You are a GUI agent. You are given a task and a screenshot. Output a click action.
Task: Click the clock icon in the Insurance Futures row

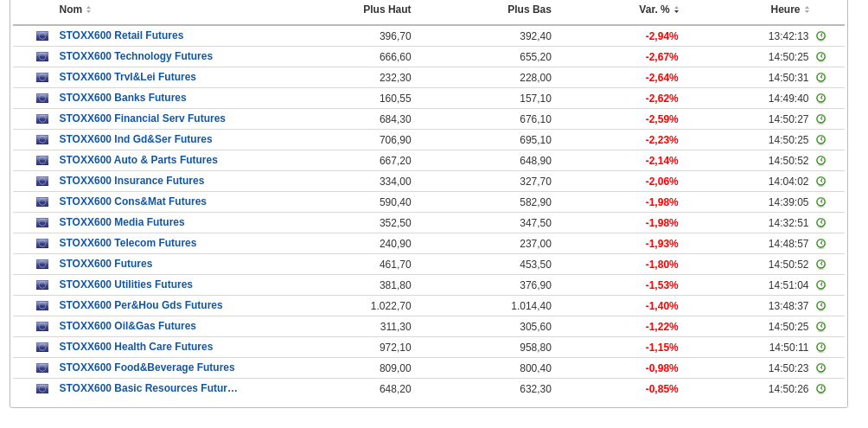click(821, 182)
